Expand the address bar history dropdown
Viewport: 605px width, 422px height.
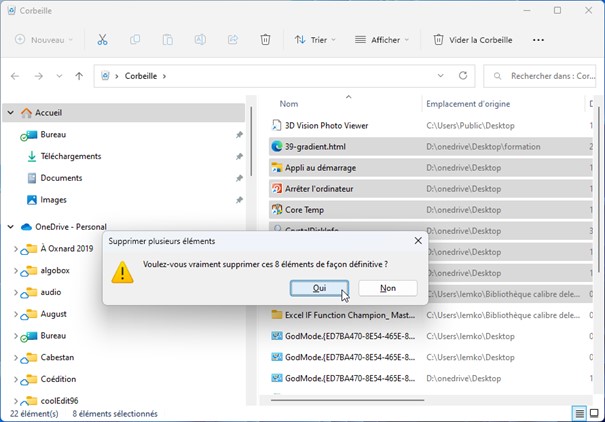(x=438, y=76)
